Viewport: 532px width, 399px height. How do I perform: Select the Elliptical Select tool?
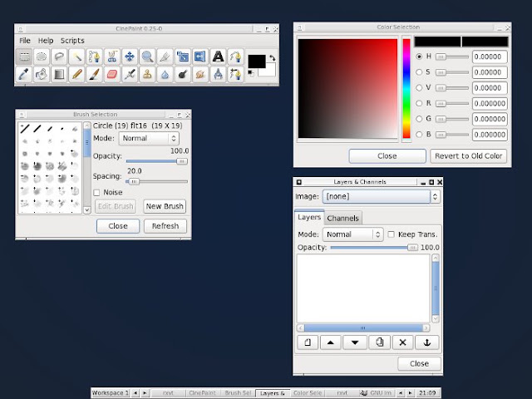point(42,57)
